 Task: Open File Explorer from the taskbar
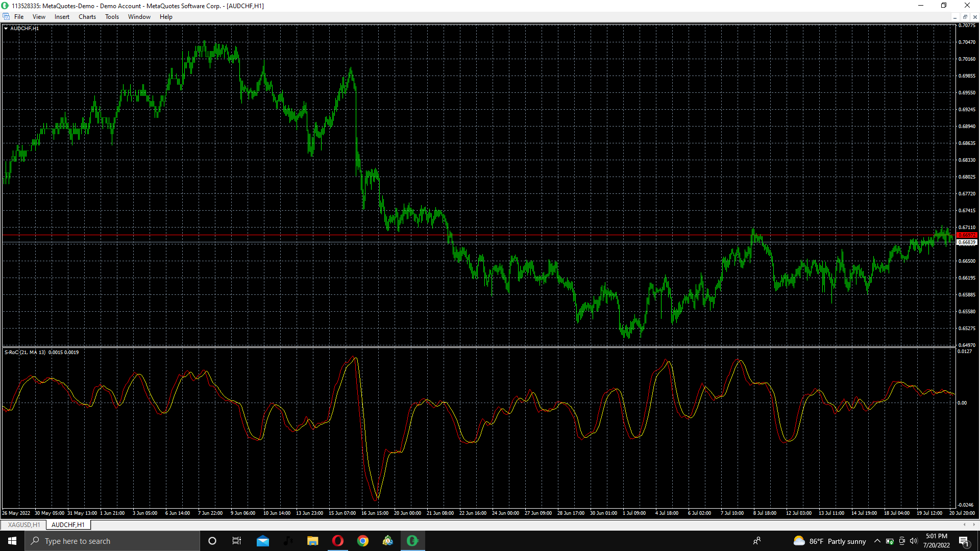[313, 541]
